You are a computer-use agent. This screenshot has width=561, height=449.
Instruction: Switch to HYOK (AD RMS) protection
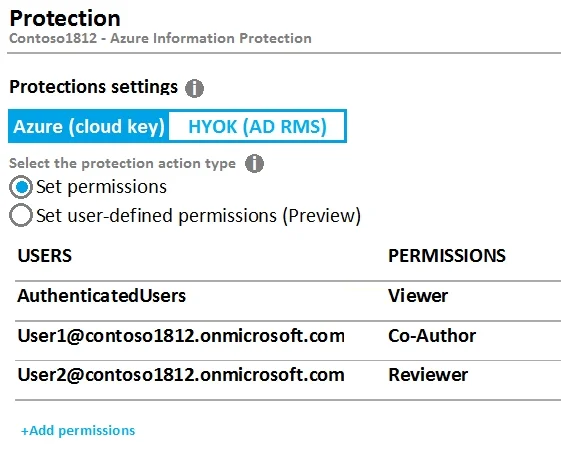point(257,126)
